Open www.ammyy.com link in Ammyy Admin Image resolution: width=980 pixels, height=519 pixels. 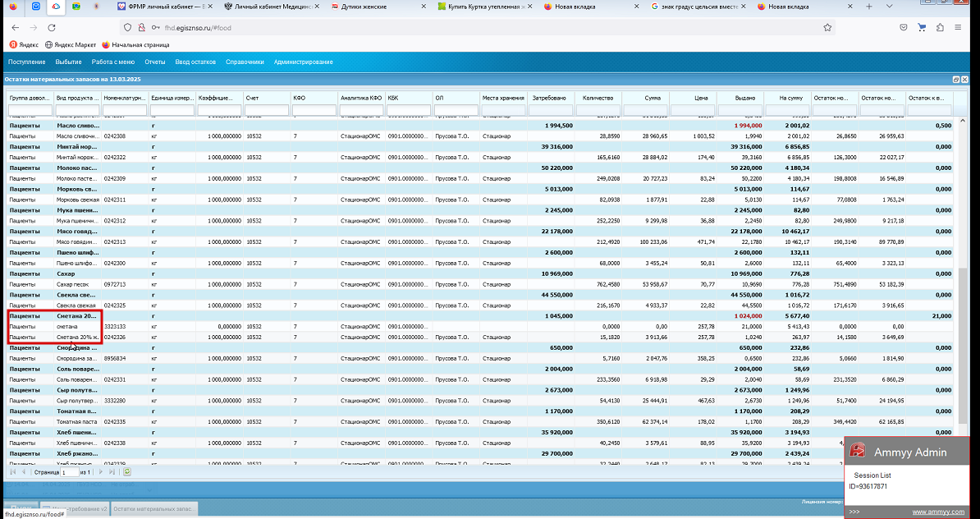click(938, 512)
